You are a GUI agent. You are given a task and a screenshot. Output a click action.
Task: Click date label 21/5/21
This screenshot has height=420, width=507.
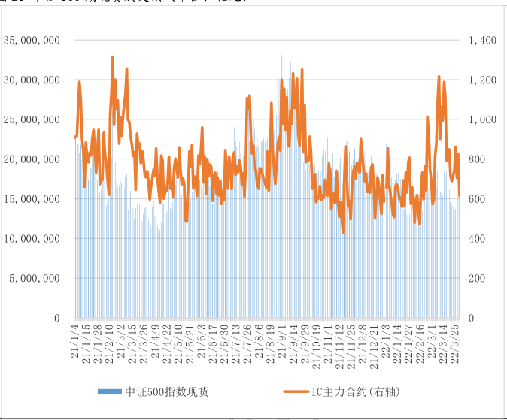point(190,344)
